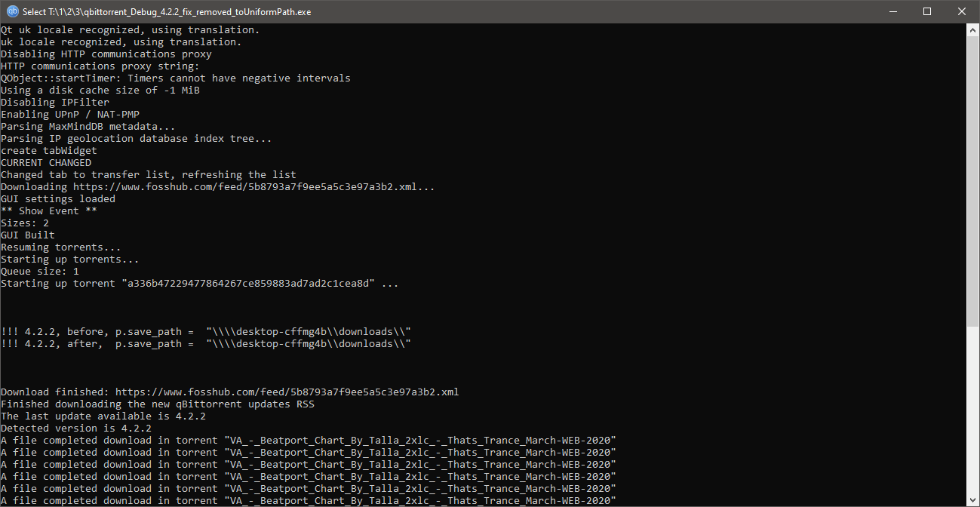
Task: Click line "Parsing MaxMindDB metadata..."
Action: click(x=88, y=127)
